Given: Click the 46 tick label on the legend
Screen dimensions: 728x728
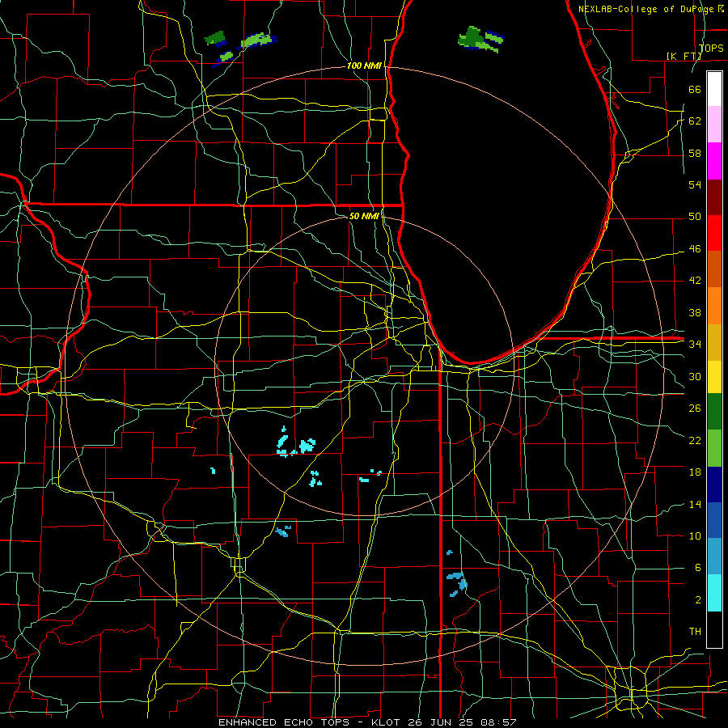Looking at the screenshot, I should click(695, 248).
